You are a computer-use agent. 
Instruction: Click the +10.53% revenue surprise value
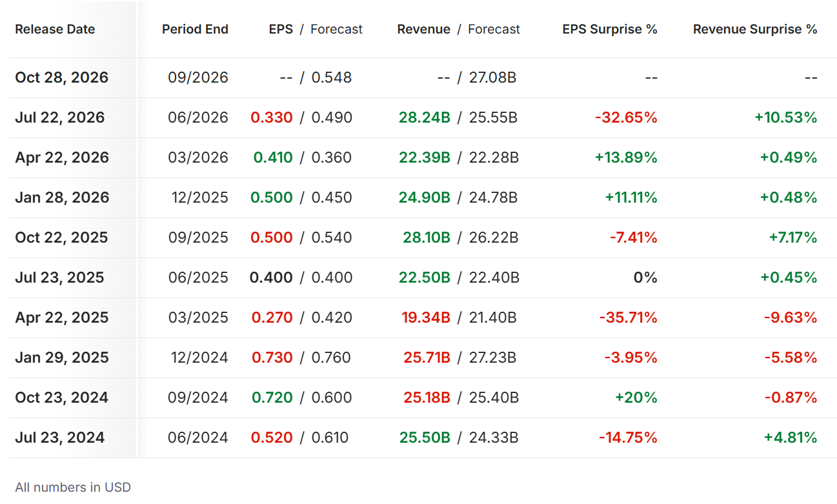point(786,117)
